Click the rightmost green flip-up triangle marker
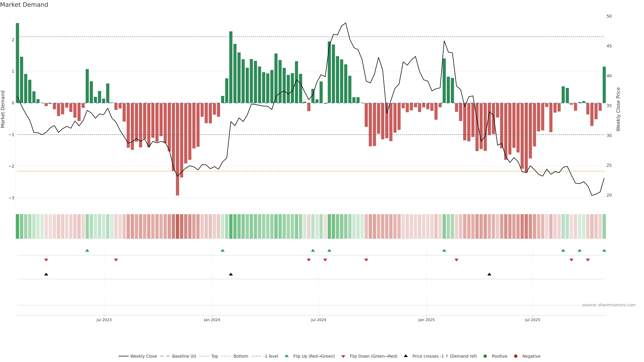This screenshot has width=644, height=362. pos(604,251)
